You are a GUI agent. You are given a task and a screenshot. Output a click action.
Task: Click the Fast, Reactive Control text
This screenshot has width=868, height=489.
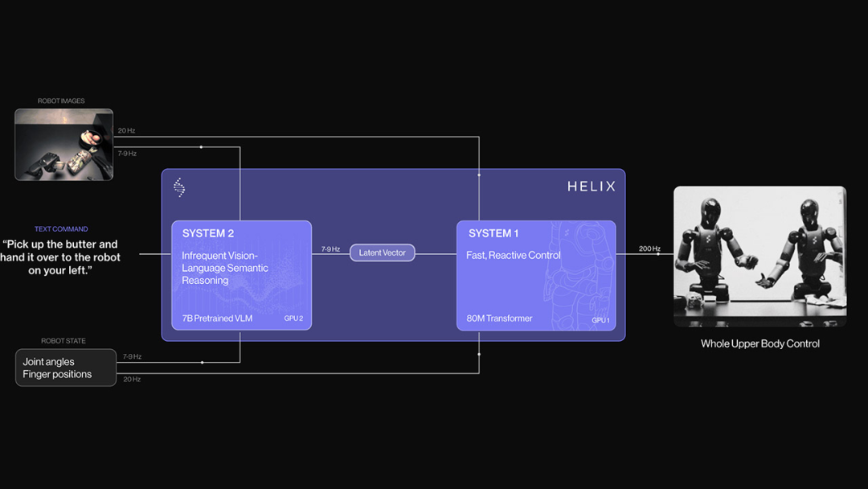coord(514,255)
